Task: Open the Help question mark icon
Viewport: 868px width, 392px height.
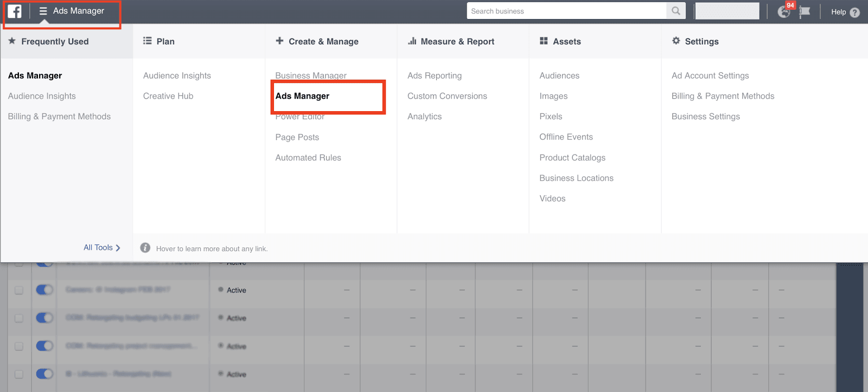Action: (x=855, y=12)
